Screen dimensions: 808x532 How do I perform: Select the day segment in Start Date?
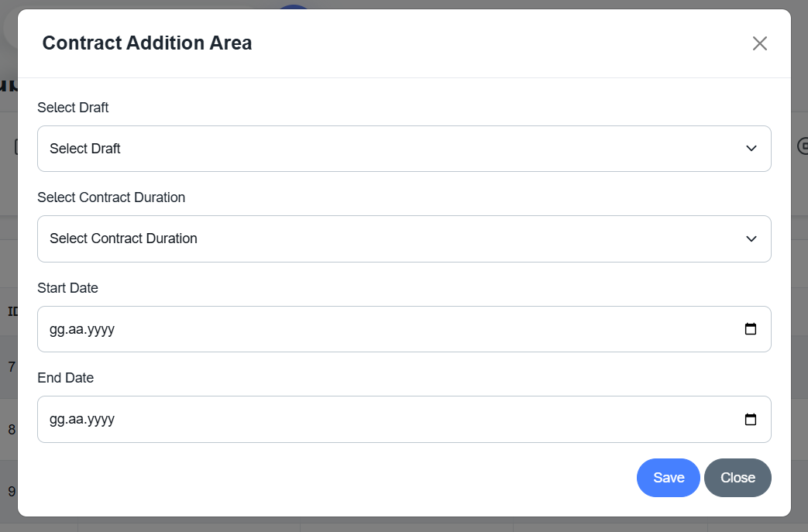click(56, 329)
